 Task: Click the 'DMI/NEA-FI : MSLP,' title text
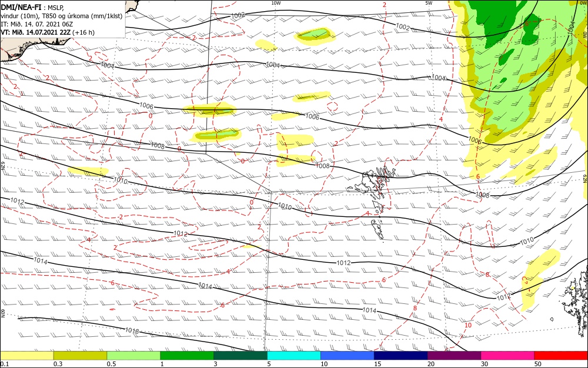click(32, 8)
